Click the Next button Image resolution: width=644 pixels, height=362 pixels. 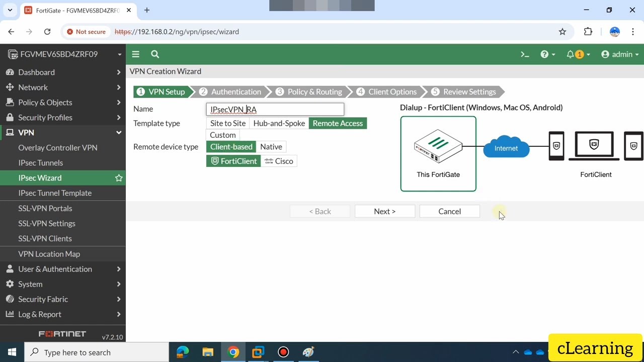point(385,212)
